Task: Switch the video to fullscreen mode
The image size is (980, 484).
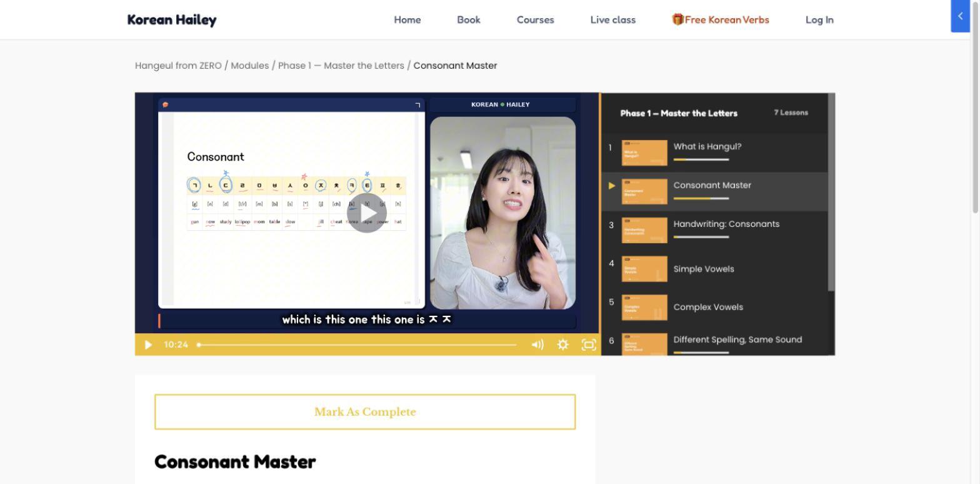Action: (x=589, y=345)
